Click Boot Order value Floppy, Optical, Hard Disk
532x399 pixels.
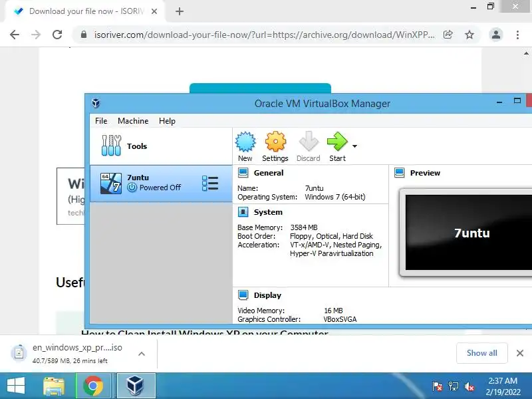coord(331,236)
